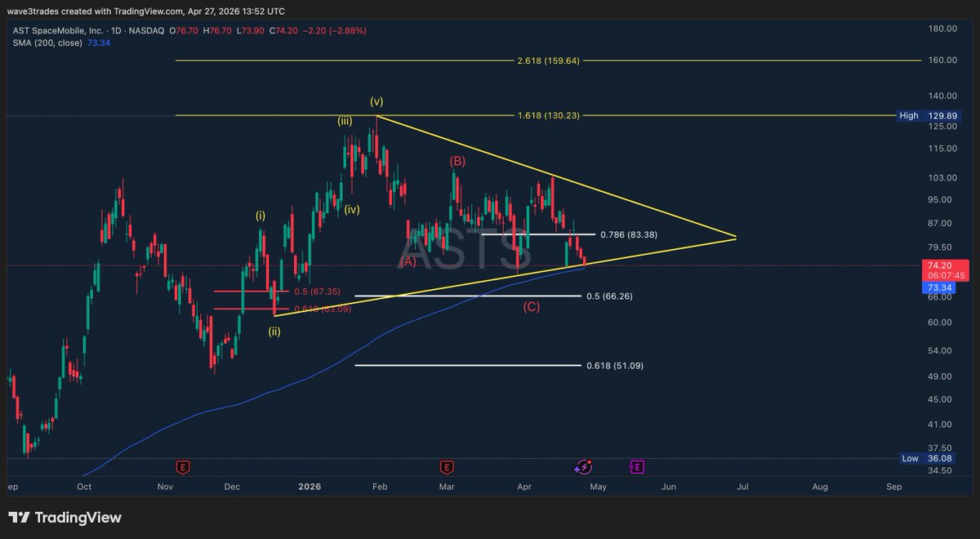This screenshot has width=980, height=539.
Task: Click the red (C) wave label
Action: 532,307
